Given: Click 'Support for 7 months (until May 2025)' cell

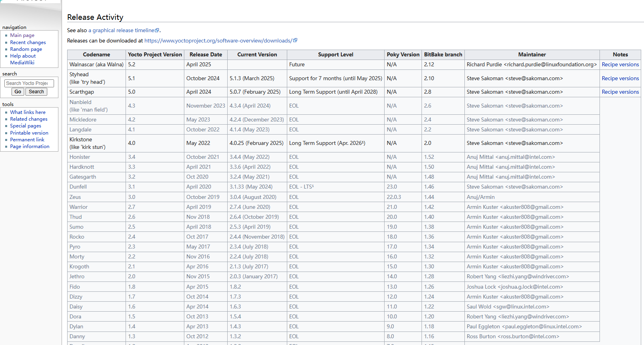Looking at the screenshot, I should [x=336, y=79].
